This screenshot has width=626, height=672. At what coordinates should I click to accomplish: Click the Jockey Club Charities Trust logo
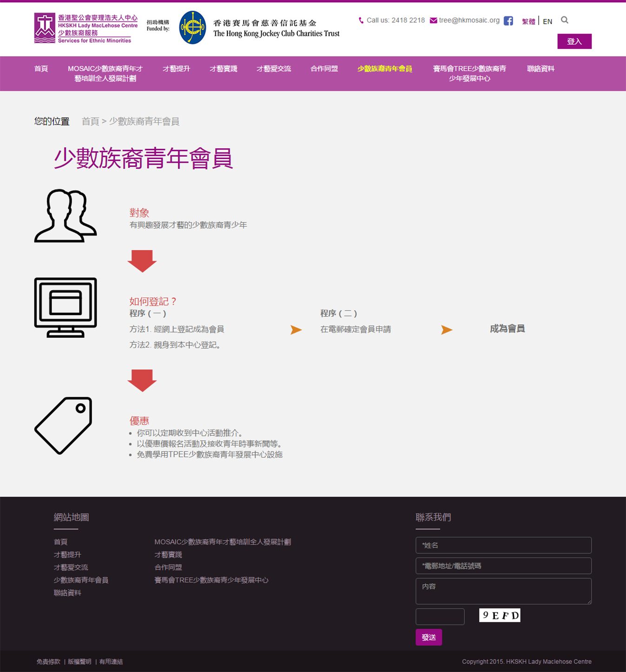(192, 28)
